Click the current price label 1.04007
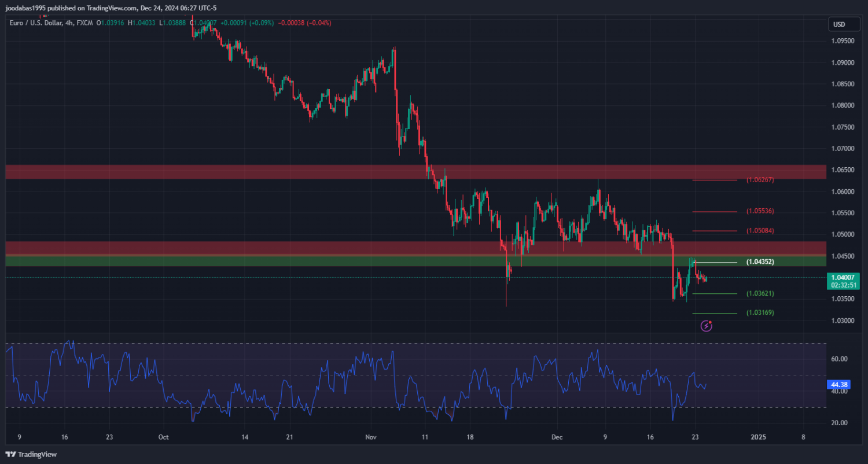The height and width of the screenshot is (464, 868). (842, 278)
